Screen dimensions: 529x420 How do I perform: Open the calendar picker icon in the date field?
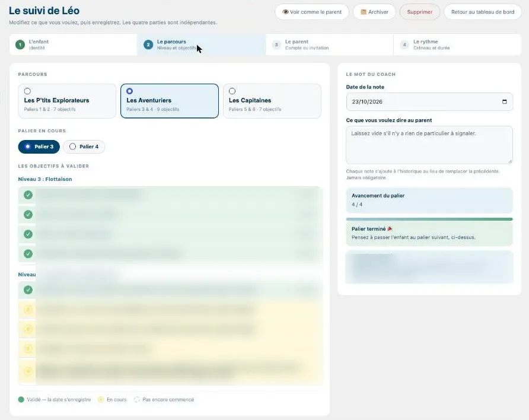[504, 101]
